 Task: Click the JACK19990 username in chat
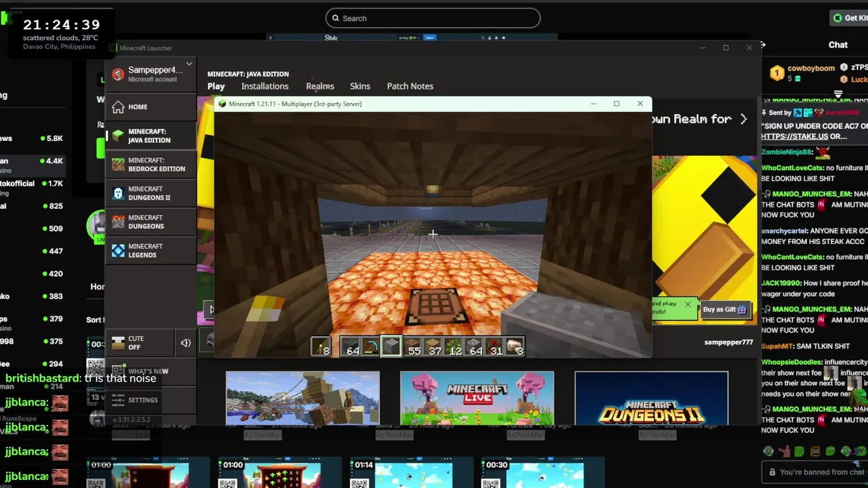click(x=781, y=283)
